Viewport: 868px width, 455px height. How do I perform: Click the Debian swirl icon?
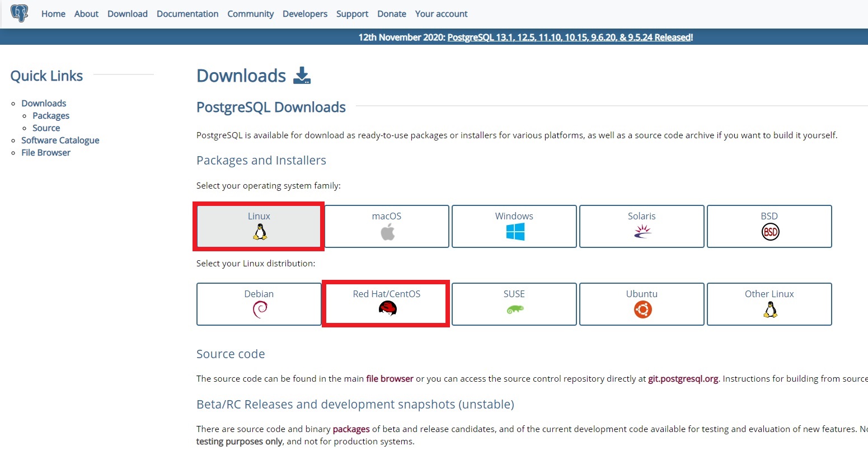260,309
